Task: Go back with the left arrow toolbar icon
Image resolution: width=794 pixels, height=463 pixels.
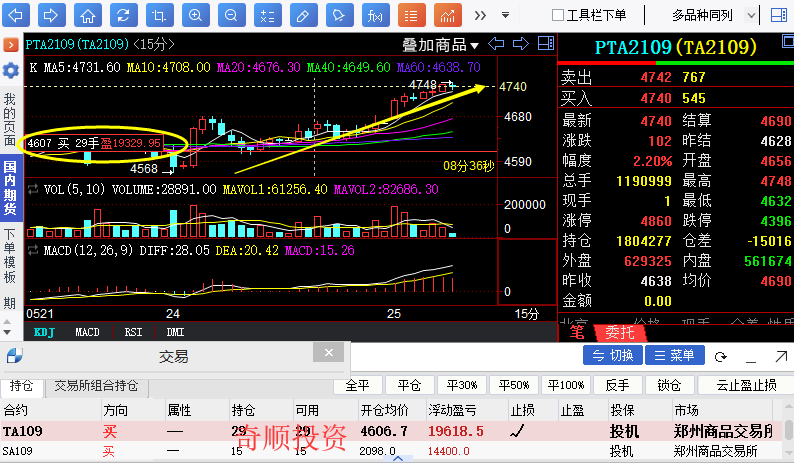Action: [x=16, y=15]
